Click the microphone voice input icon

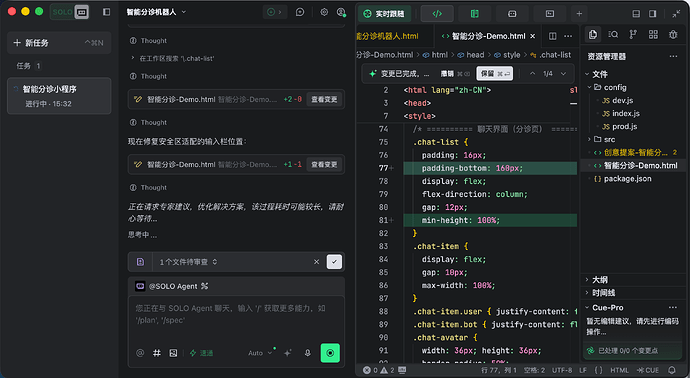click(308, 353)
